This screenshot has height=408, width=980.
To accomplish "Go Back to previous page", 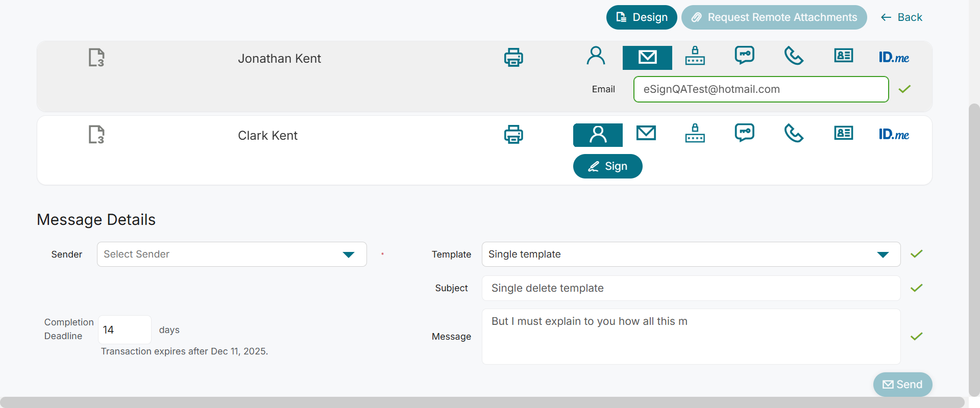I will pos(901,17).
